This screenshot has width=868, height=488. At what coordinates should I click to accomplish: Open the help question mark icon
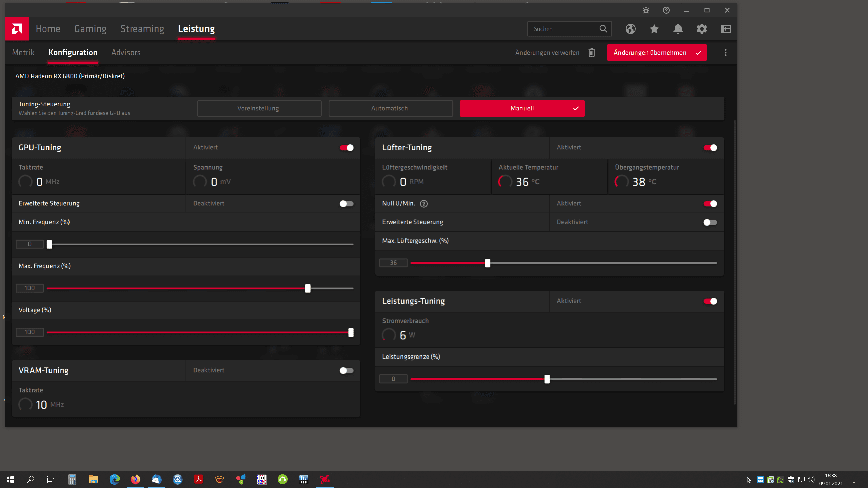[666, 10]
